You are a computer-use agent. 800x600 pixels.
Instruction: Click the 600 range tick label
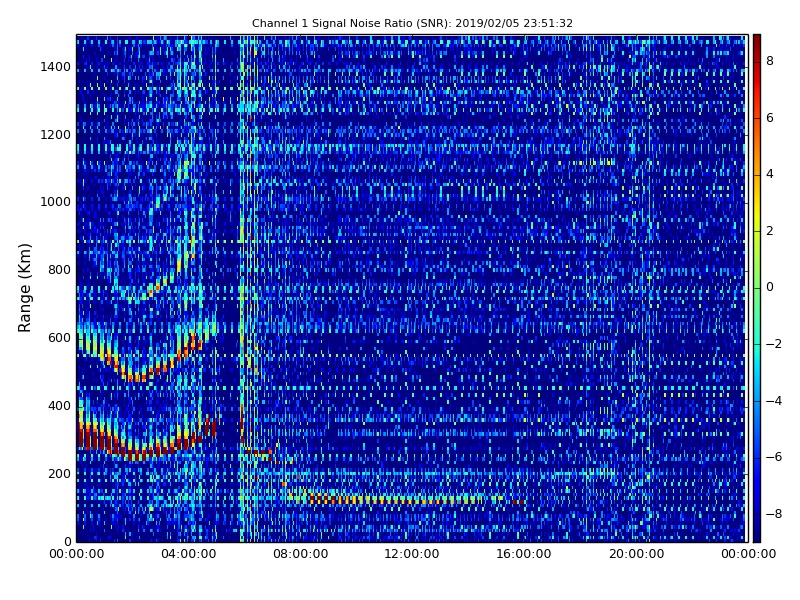pos(59,338)
